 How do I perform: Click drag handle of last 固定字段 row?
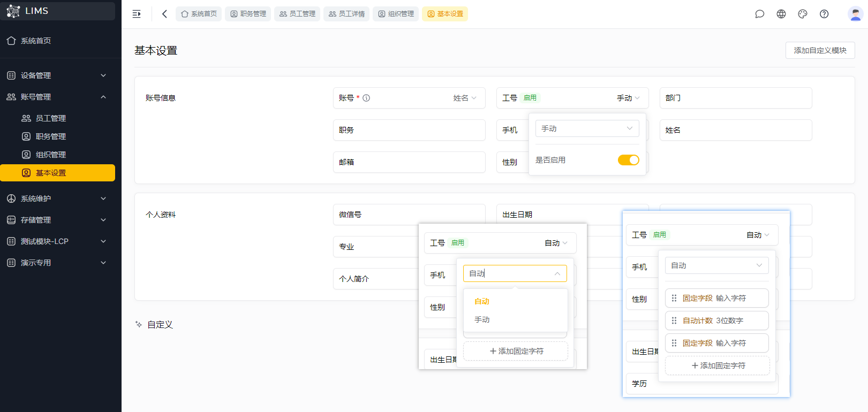(674, 343)
